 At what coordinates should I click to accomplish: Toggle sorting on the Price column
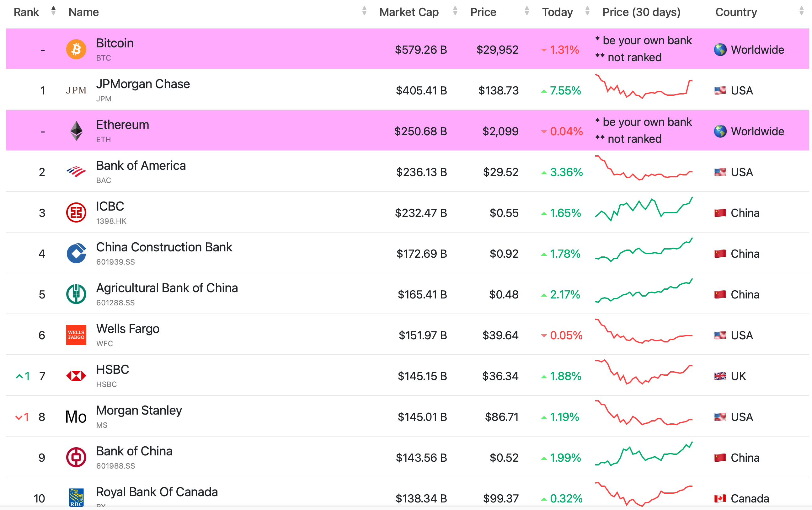click(526, 11)
